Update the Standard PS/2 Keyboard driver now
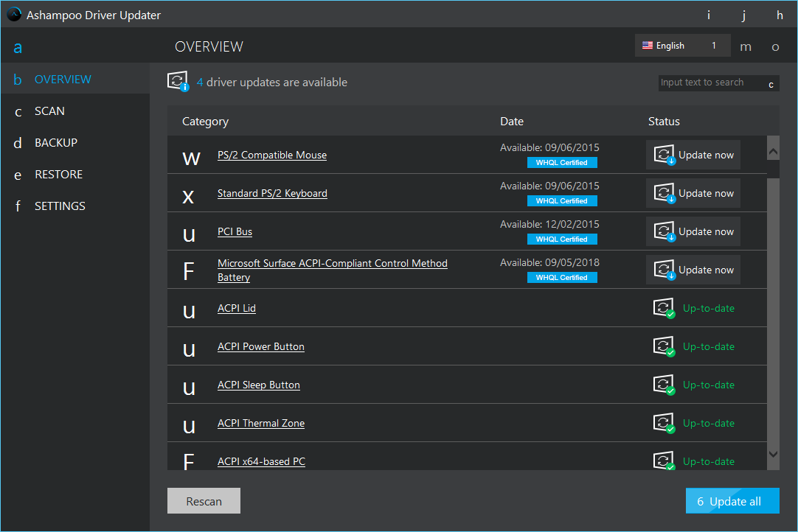 pos(693,193)
